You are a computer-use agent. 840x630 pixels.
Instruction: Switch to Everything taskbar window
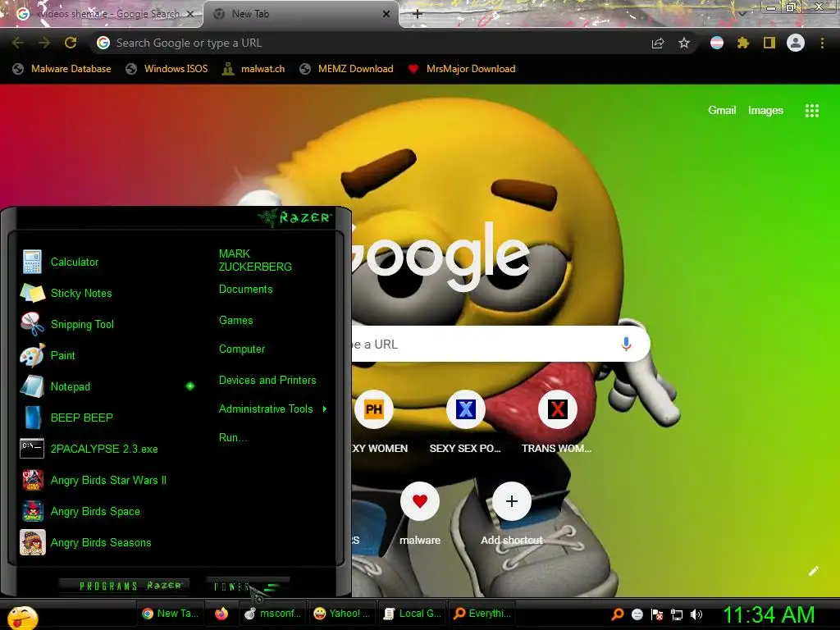pyautogui.click(x=481, y=614)
